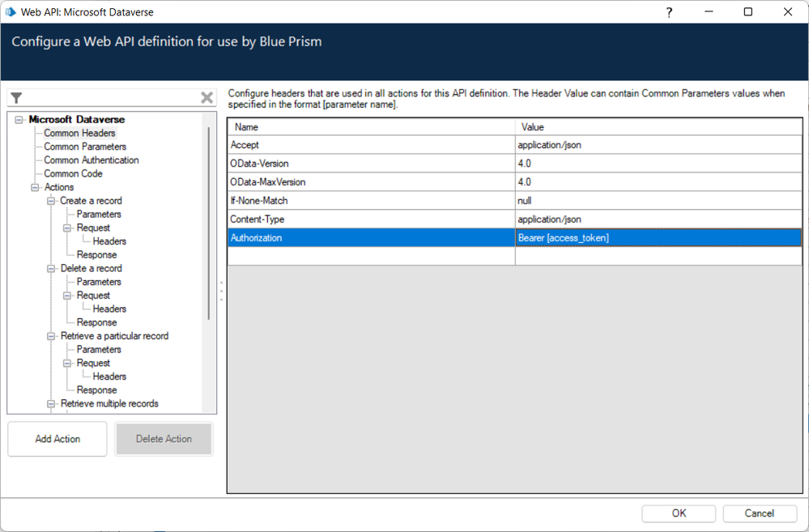809x532 pixels.
Task: Collapse the Actions tree node
Action: pos(35,187)
